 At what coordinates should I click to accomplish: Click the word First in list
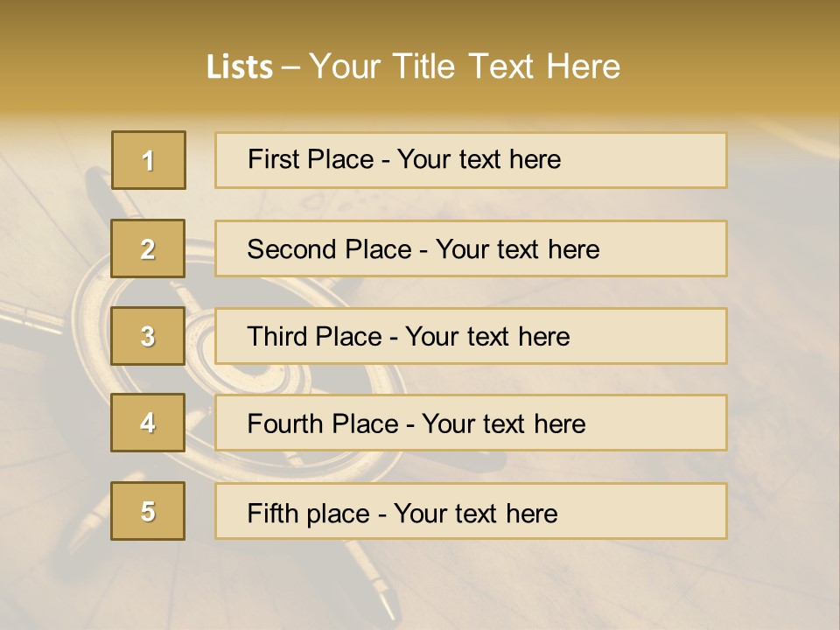tap(272, 159)
